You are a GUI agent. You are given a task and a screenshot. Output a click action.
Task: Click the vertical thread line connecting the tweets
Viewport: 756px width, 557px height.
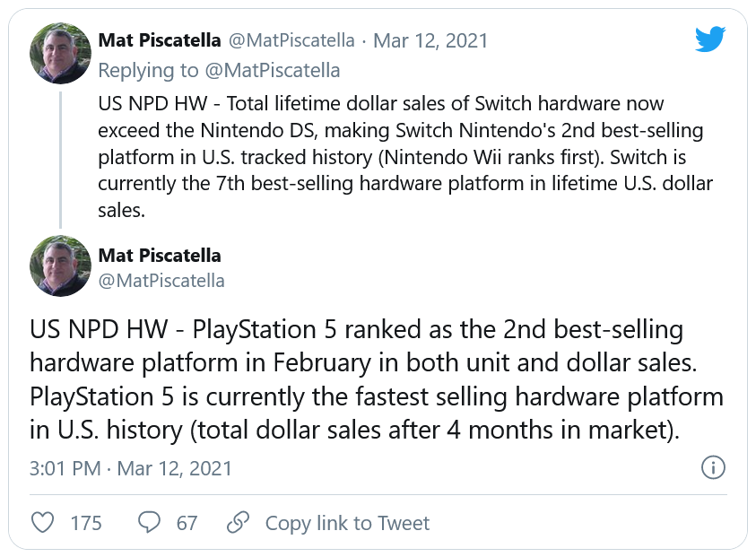(61, 157)
